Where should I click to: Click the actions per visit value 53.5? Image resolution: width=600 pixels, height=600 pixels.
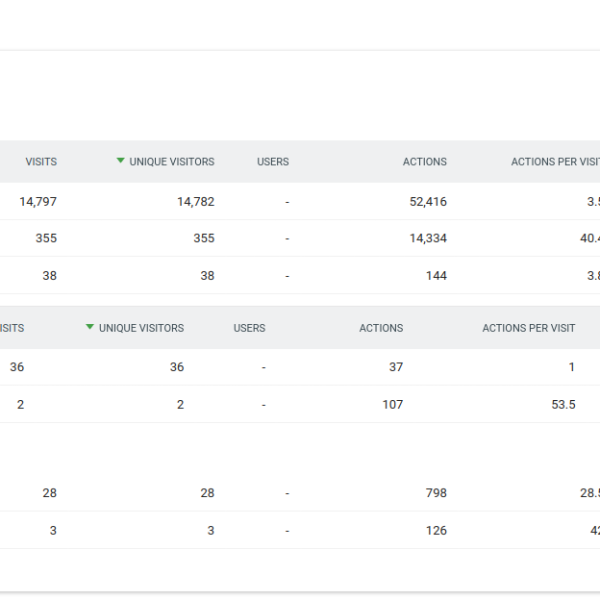click(x=563, y=404)
